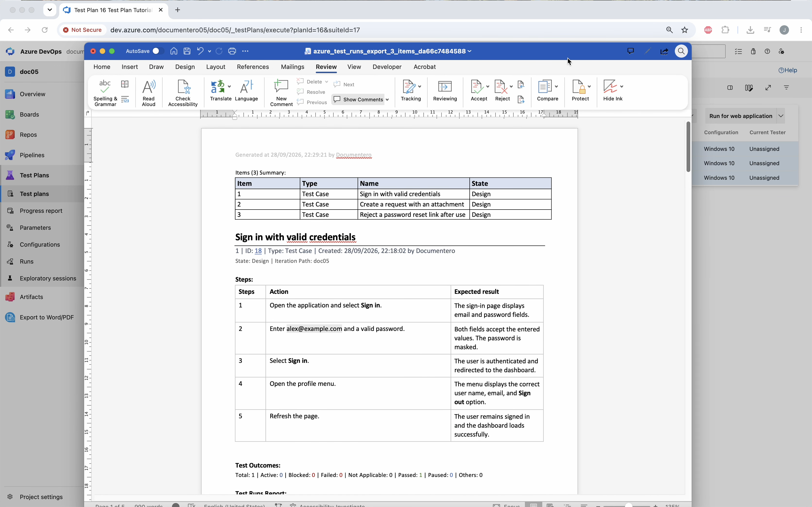Viewport: 812px width, 507px height.
Task: Switch to the View ribbon tab
Action: click(x=354, y=67)
